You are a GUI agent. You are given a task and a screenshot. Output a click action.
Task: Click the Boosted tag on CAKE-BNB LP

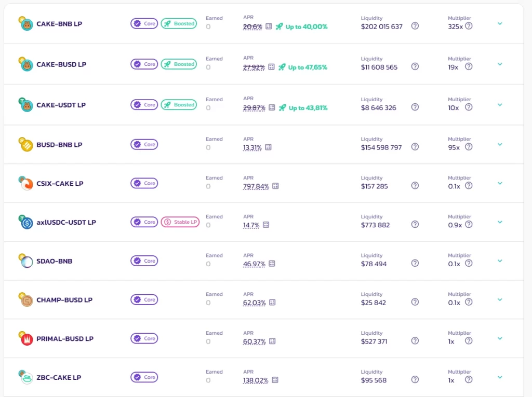coord(179,23)
